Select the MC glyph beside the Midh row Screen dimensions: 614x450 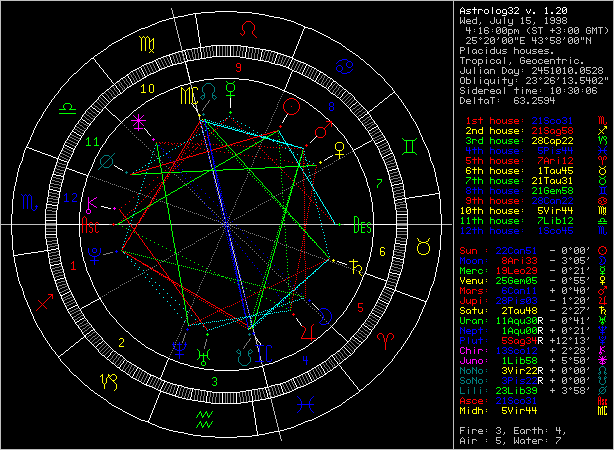point(603,411)
